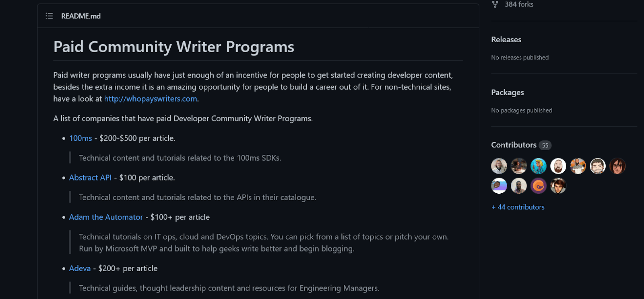Visit the Adam the Automator link
Image resolution: width=644 pixels, height=299 pixels.
coord(106,217)
